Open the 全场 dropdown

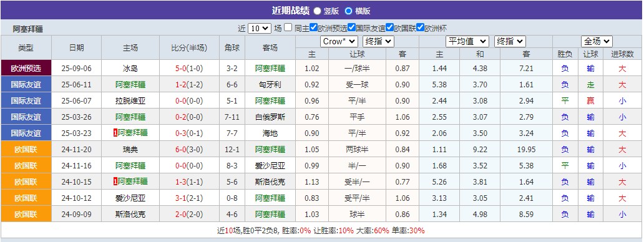(597, 41)
